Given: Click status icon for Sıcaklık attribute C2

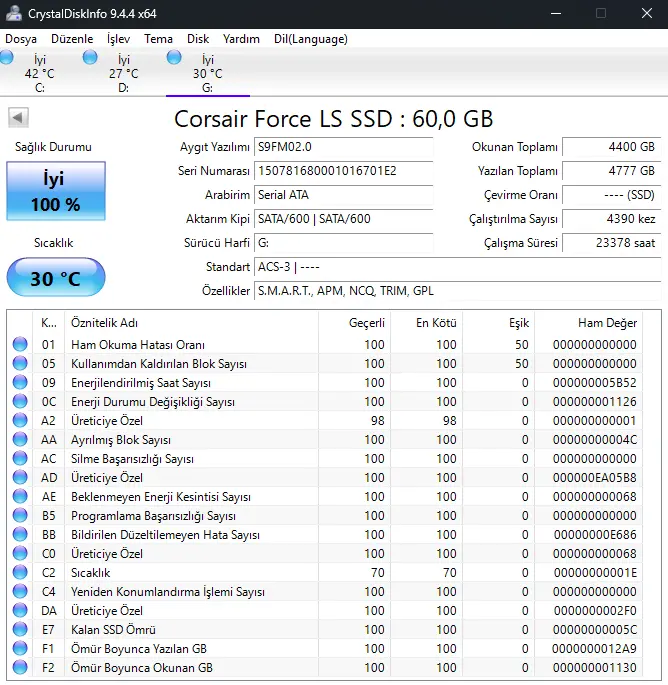Looking at the screenshot, I should [20, 572].
